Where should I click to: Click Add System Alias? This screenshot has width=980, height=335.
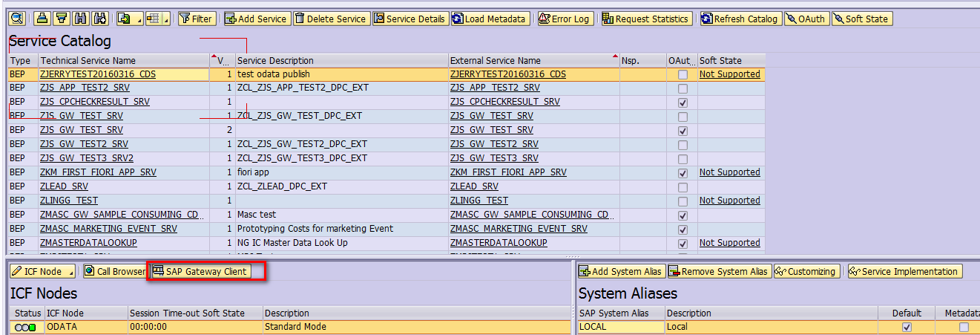(621, 271)
